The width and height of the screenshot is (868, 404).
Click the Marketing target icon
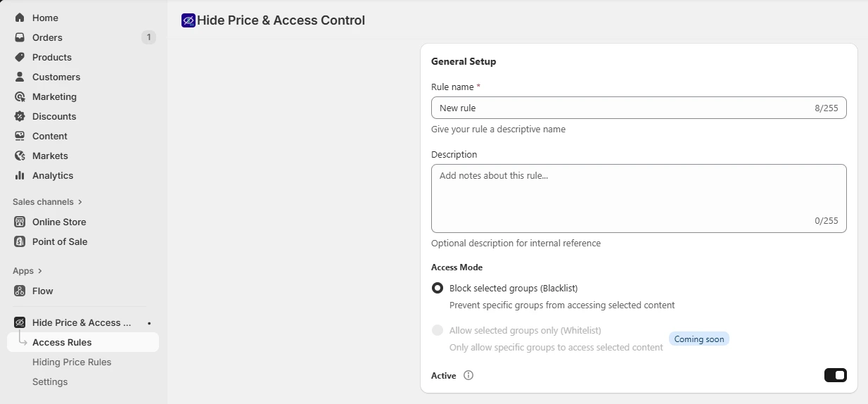(20, 96)
